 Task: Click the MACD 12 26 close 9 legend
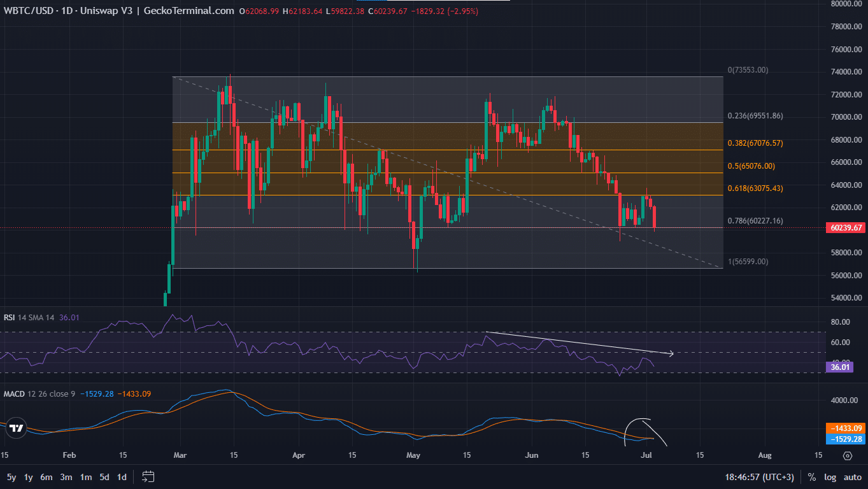[x=39, y=394]
